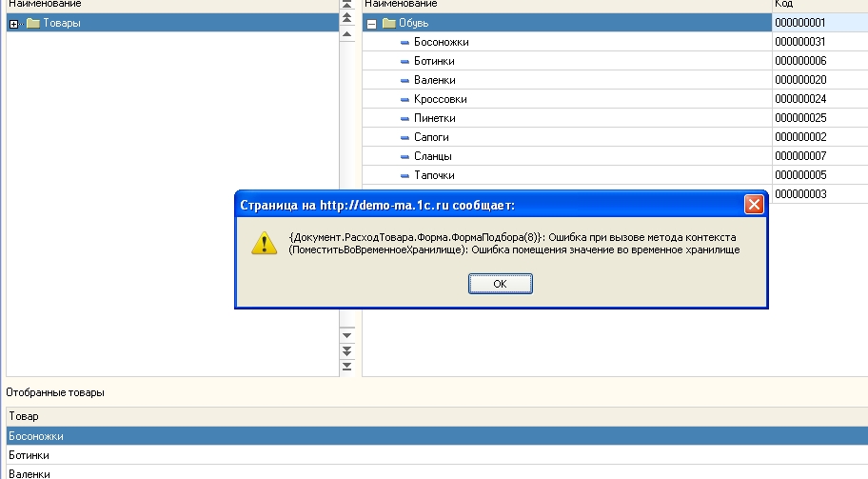Close the error dialog with red X
The width and height of the screenshot is (868, 479).
click(x=754, y=204)
